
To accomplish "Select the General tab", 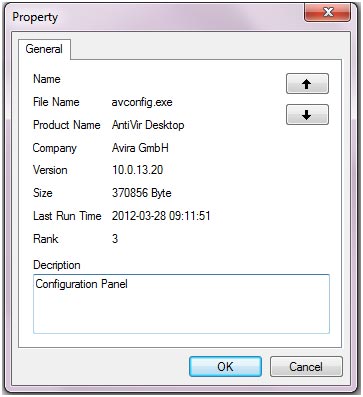I will 44,49.
